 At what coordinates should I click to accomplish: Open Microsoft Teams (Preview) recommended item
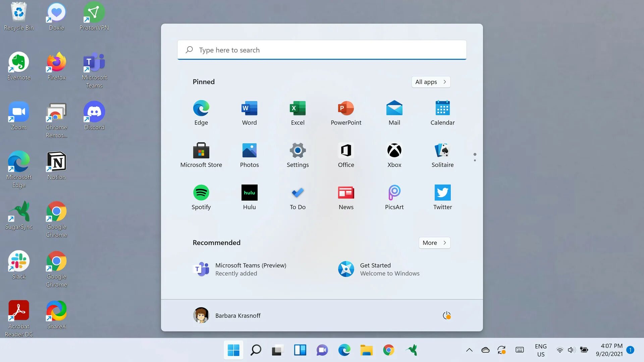240,269
